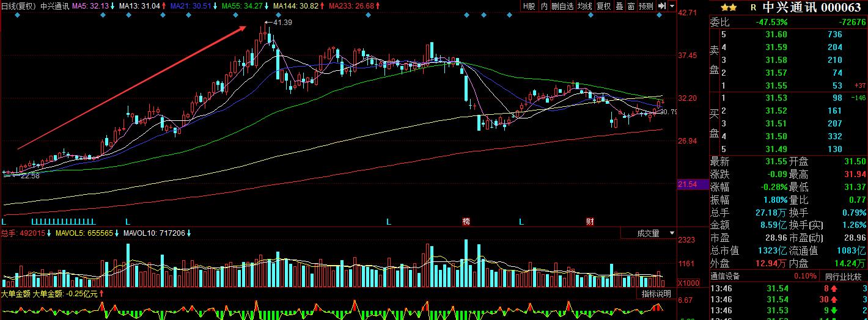
Task: Click the 最新 latest price value 31.55
Action: [776, 162]
